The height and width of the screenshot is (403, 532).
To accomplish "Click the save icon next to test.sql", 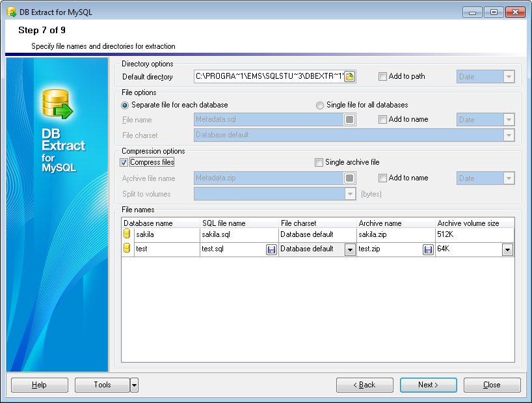I will coord(271,249).
